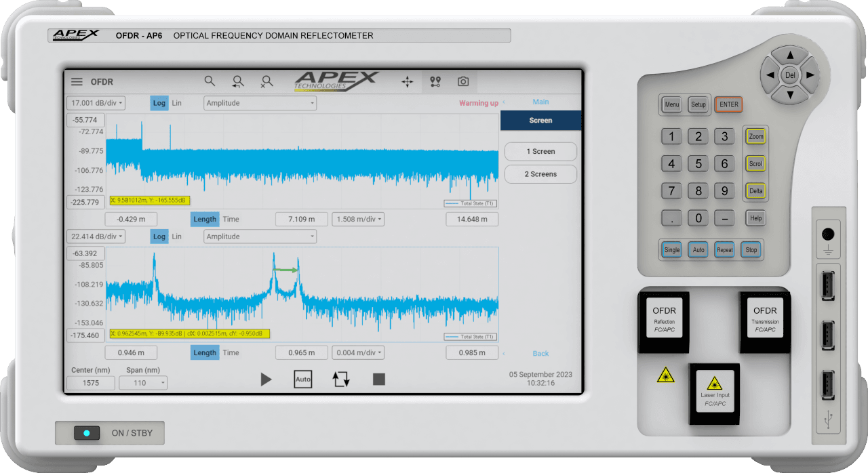
Task: Toggle the marker points icon
Action: click(x=435, y=82)
